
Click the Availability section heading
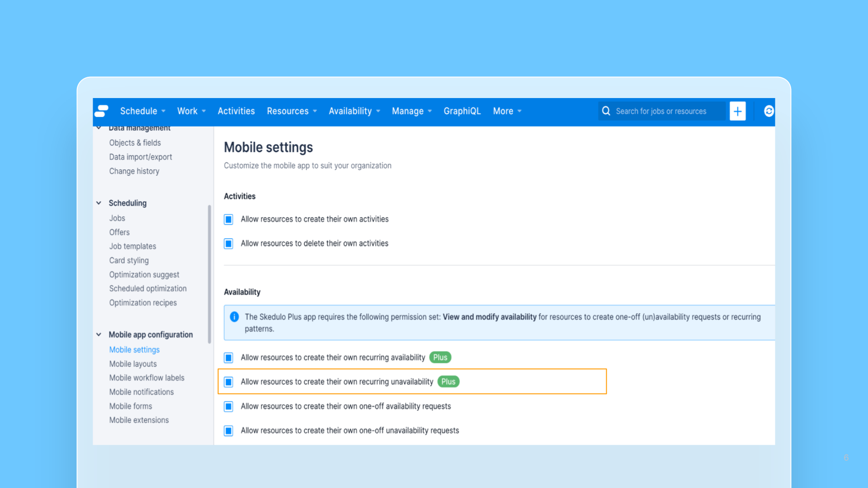click(x=242, y=292)
